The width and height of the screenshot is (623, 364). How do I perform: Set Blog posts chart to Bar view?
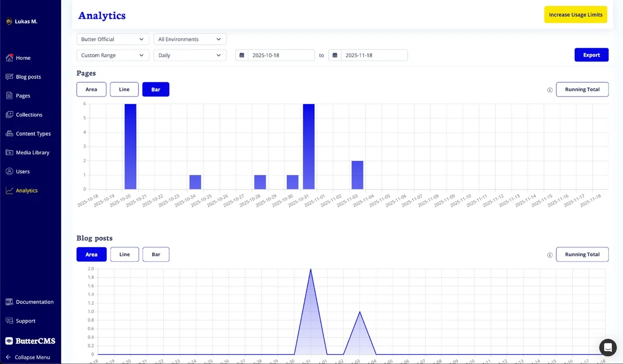(x=156, y=254)
